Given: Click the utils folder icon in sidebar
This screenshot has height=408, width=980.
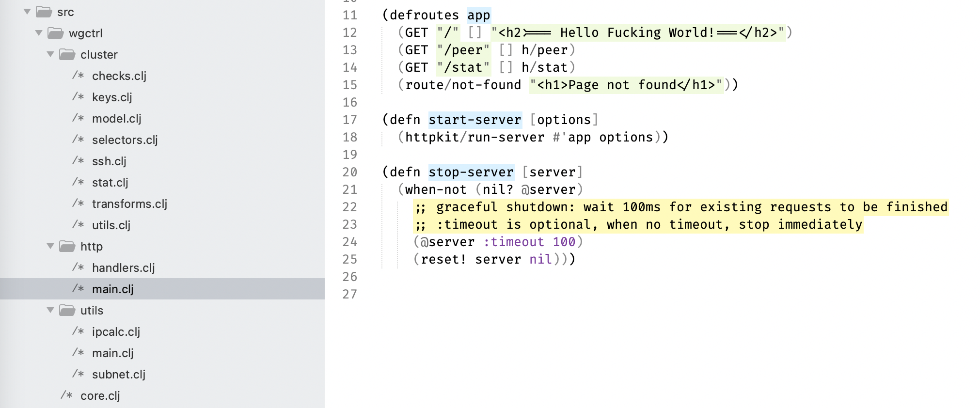Looking at the screenshot, I should pos(67,310).
